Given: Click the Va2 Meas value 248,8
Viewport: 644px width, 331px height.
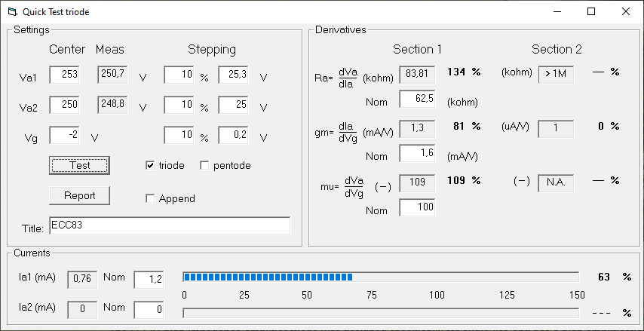Looking at the screenshot, I should click(112, 105).
